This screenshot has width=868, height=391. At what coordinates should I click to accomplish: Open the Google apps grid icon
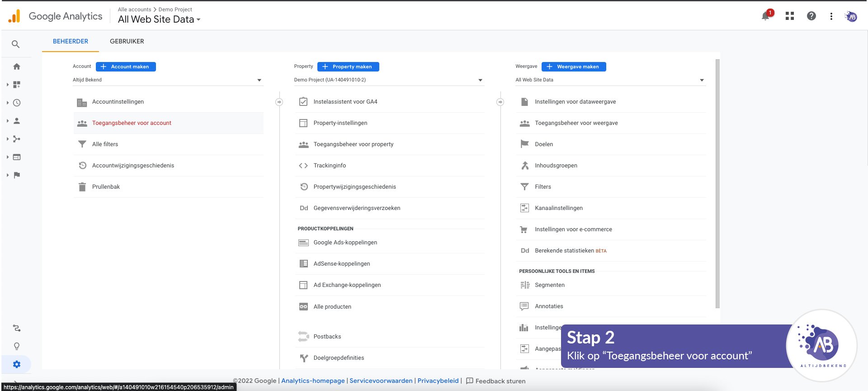(790, 16)
